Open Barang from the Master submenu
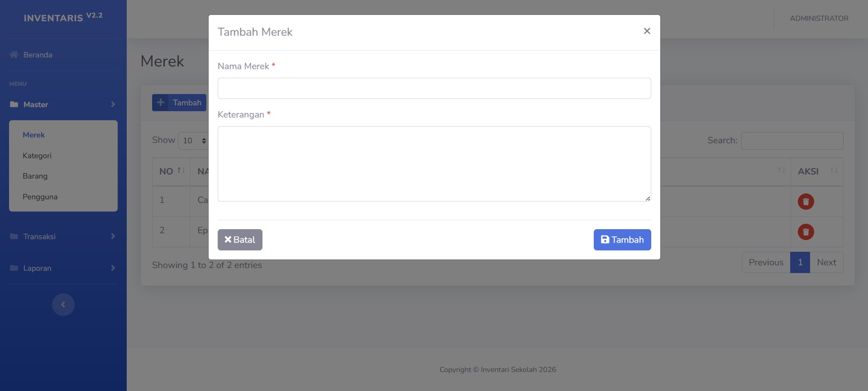Screen dimensions: 868x391 (x=35, y=176)
